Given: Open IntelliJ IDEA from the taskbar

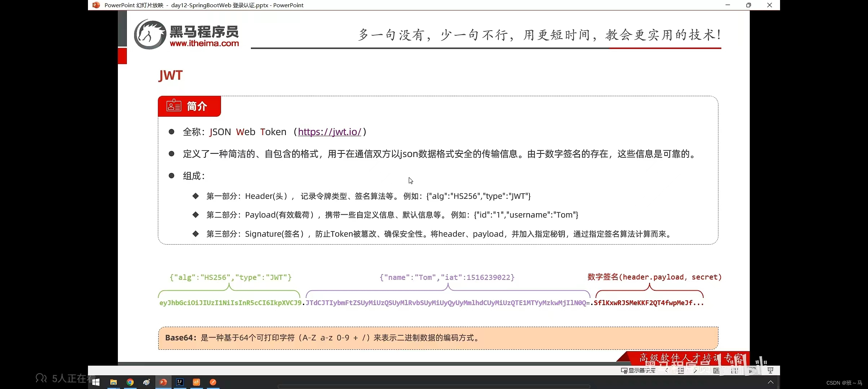Looking at the screenshot, I should pyautogui.click(x=180, y=383).
